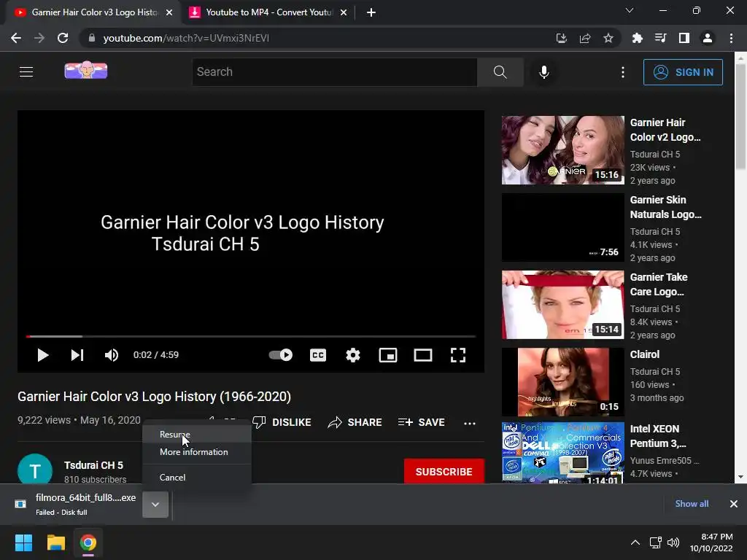Skip to the next video
This screenshot has width=747, height=560.
tap(77, 355)
